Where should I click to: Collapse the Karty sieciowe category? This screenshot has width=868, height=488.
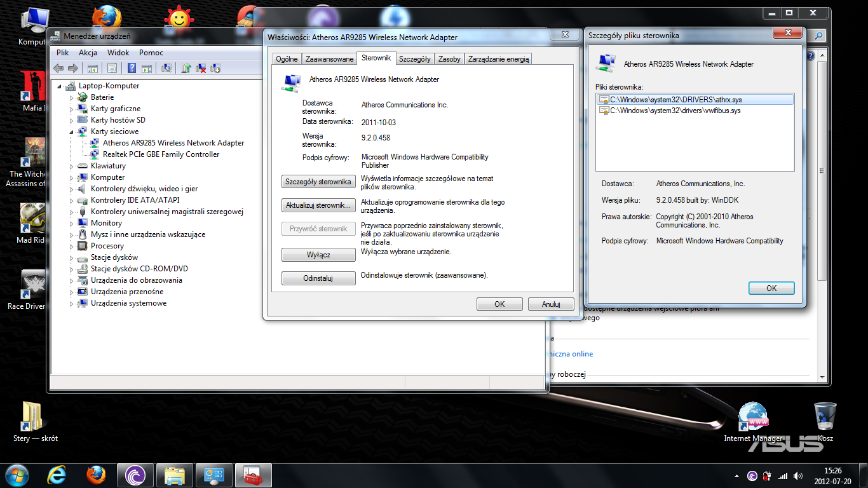coord(72,132)
